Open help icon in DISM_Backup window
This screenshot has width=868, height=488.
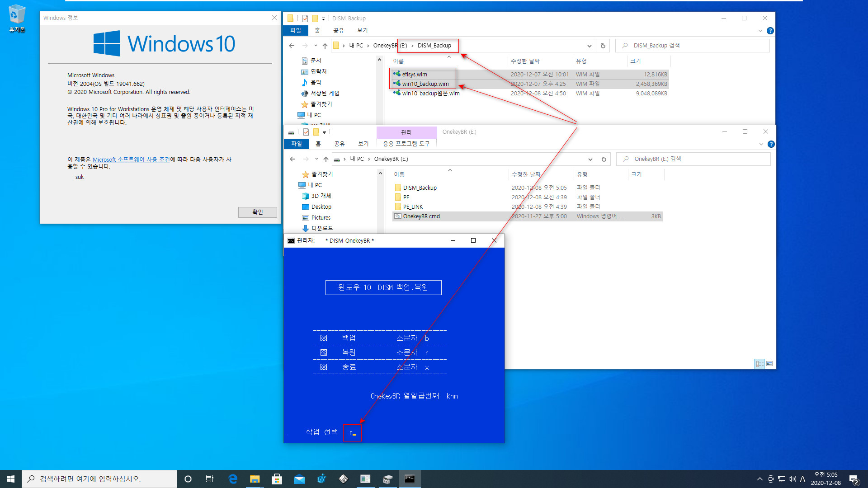coord(770,31)
